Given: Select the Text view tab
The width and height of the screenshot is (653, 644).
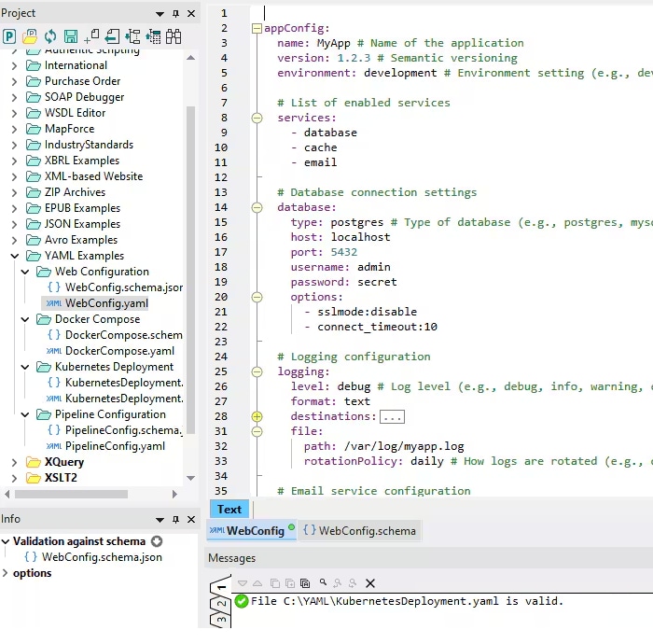Looking at the screenshot, I should click(x=229, y=509).
